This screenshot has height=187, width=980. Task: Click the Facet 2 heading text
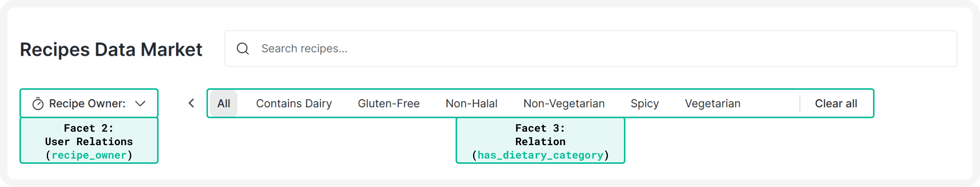(89, 128)
